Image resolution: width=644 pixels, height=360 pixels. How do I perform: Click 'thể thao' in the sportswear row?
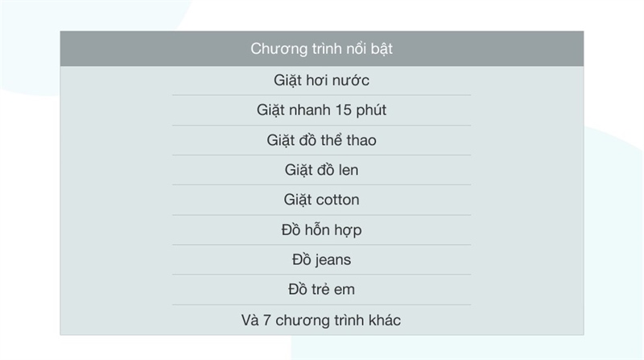tap(348, 140)
